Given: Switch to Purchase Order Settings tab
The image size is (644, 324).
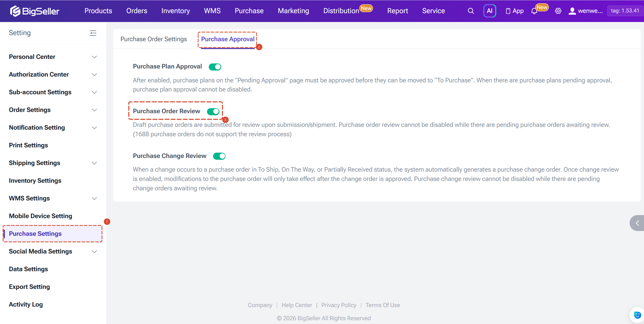Looking at the screenshot, I should (x=154, y=39).
